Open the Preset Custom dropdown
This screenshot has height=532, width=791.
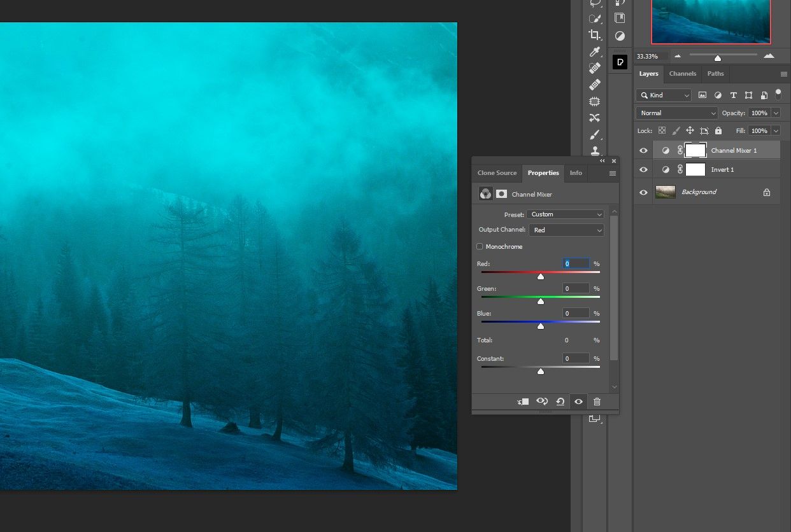point(565,214)
